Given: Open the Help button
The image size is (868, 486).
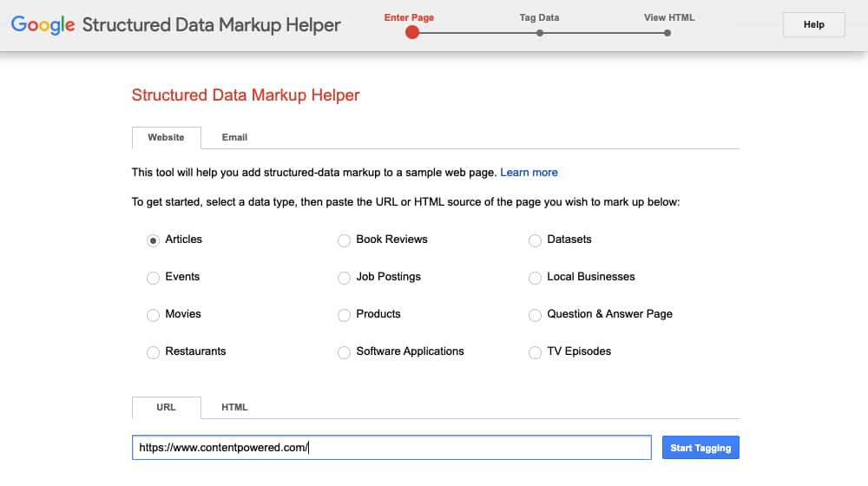Looking at the screenshot, I should (x=814, y=24).
